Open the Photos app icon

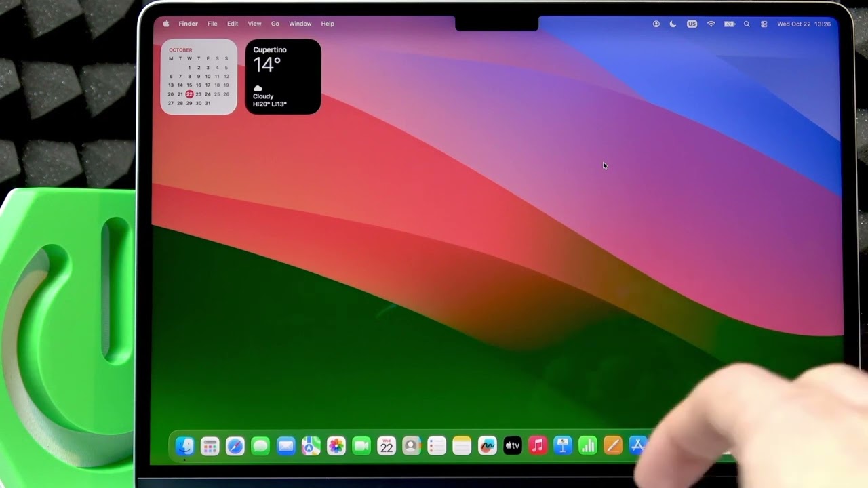[x=336, y=445]
